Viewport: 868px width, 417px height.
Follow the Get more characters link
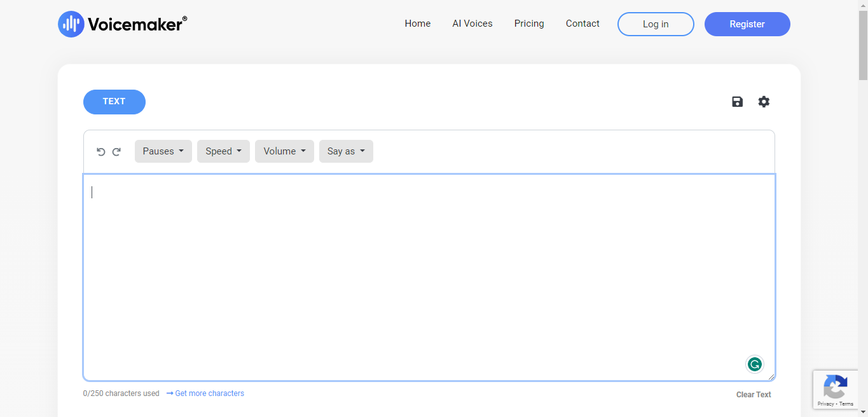205,393
